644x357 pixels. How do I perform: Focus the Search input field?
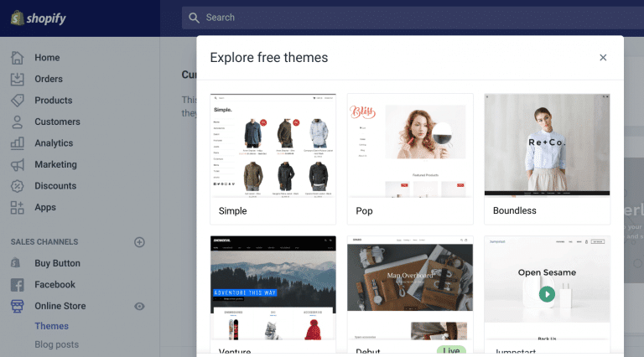click(413, 18)
